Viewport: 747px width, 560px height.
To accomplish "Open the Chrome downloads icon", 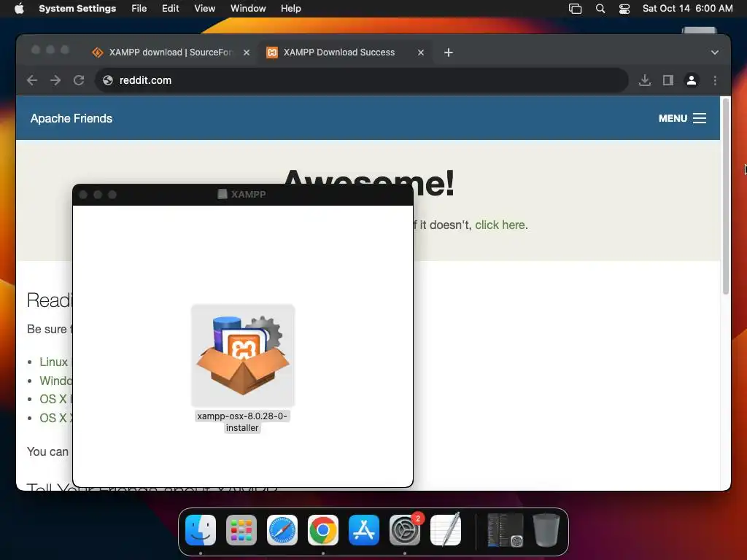I will [645, 80].
